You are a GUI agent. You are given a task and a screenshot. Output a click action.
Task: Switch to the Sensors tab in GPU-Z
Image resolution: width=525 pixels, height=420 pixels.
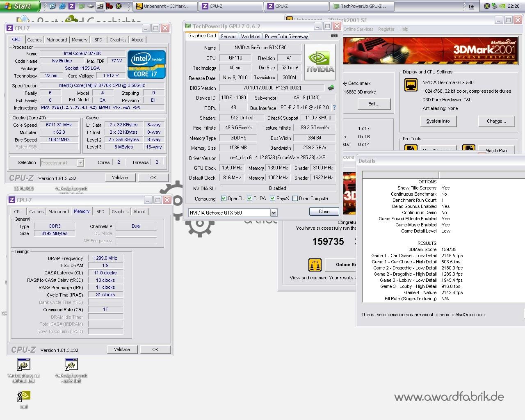(x=228, y=37)
